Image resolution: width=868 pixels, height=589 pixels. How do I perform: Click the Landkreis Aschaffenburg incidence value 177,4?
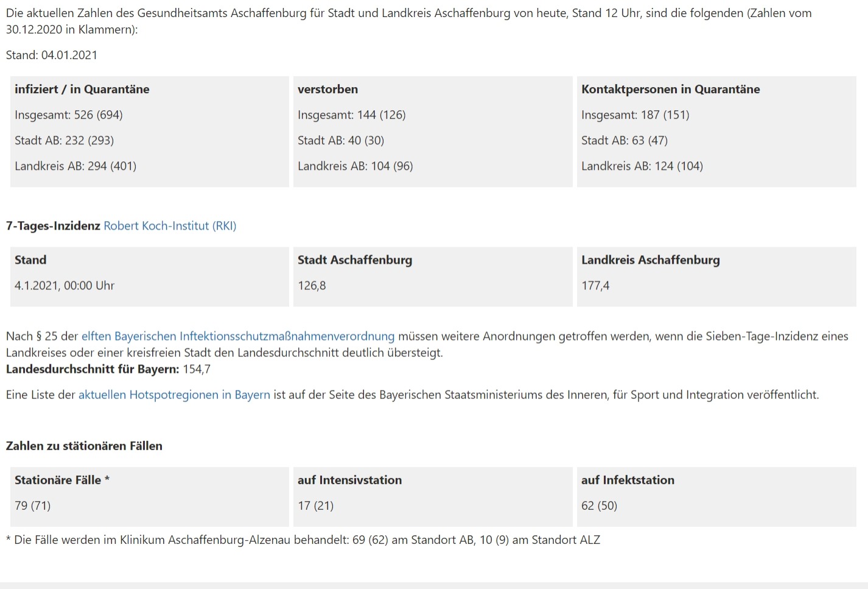click(595, 286)
